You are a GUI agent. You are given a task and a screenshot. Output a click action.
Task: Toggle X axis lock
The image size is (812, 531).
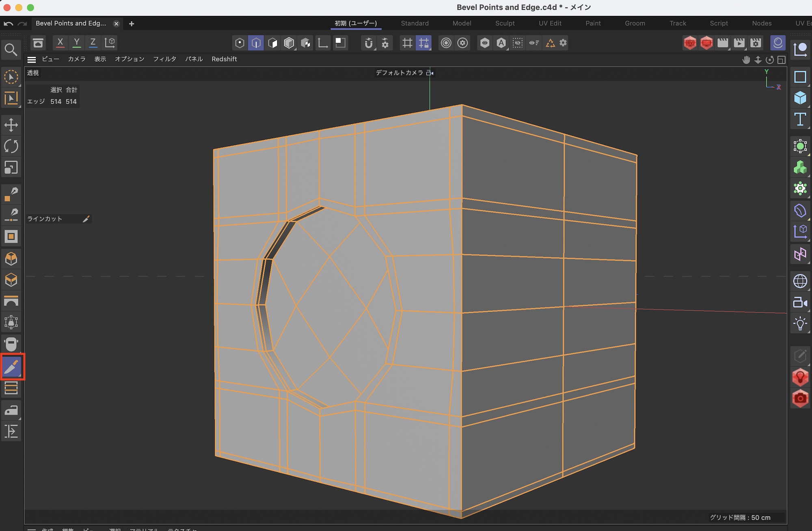pos(60,42)
